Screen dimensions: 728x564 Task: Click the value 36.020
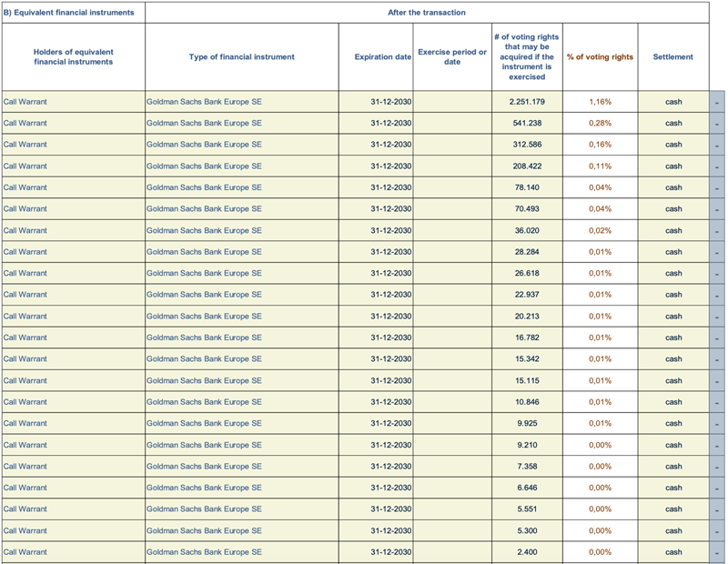click(527, 230)
